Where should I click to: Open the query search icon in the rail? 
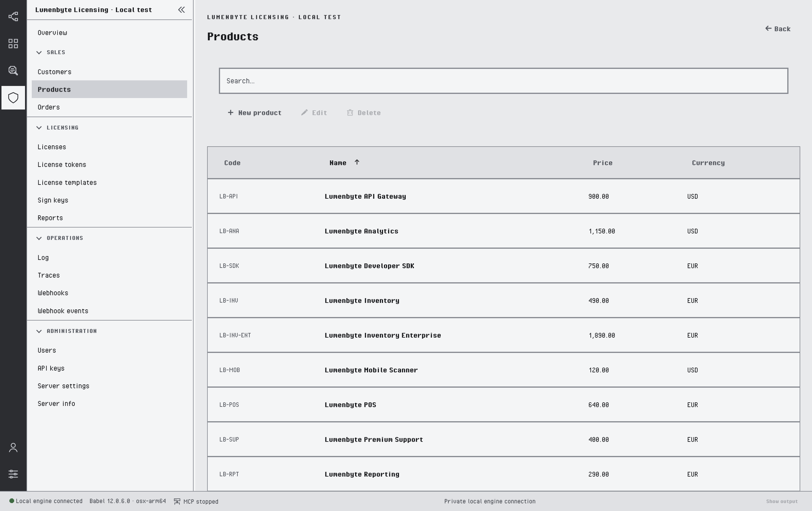(13, 70)
